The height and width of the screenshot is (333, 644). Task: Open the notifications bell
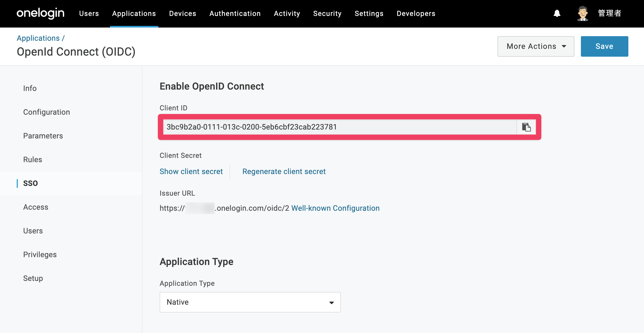(x=557, y=13)
